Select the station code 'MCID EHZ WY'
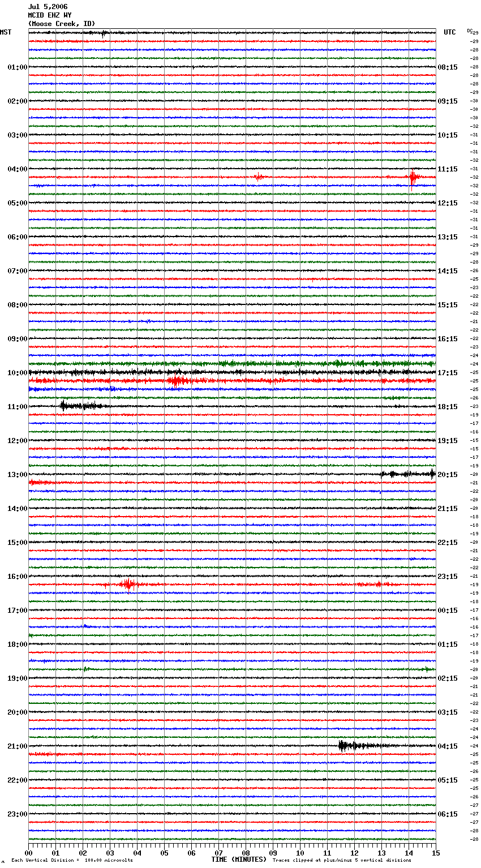 pos(50,15)
